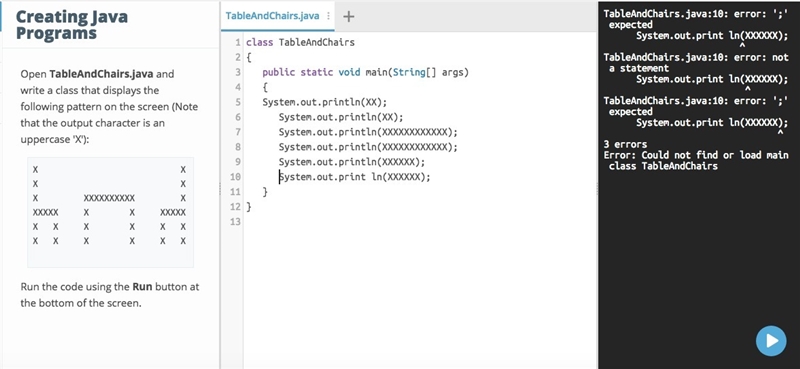Click the main method signature line
The width and height of the screenshot is (800, 369).
tap(365, 72)
